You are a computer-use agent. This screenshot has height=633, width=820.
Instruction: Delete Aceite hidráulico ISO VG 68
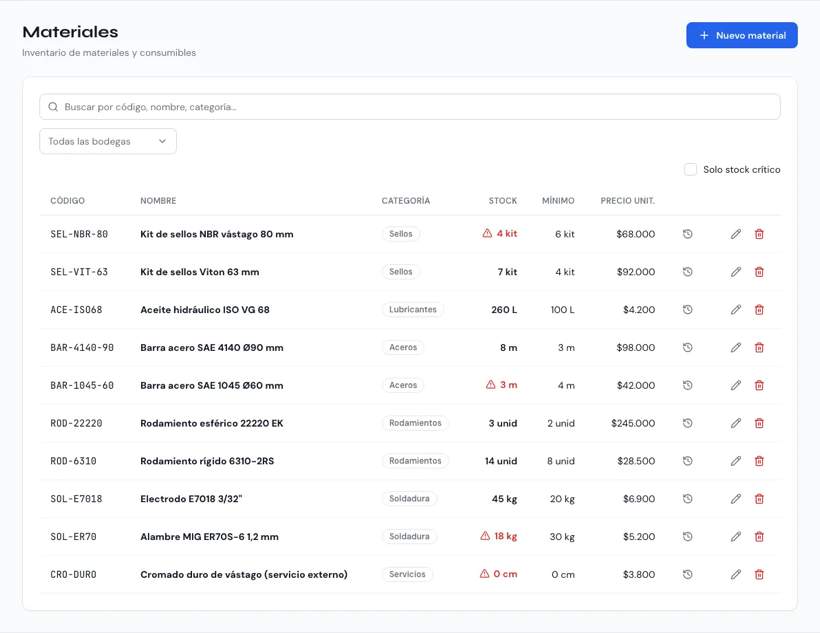coord(759,310)
